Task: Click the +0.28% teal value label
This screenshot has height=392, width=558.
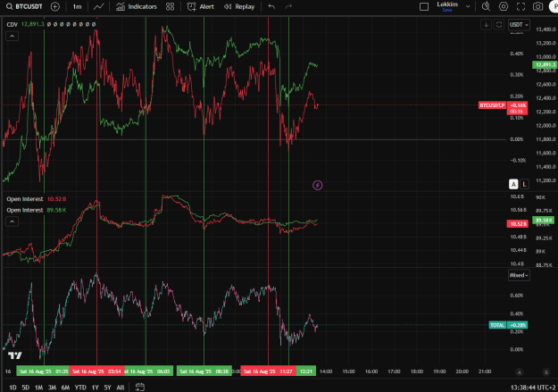Action: tap(517, 325)
